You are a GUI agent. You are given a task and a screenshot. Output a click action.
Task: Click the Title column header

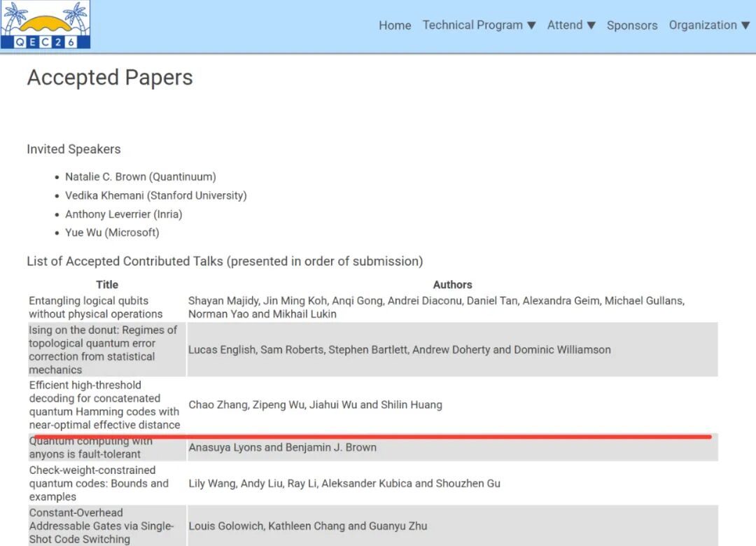(107, 285)
